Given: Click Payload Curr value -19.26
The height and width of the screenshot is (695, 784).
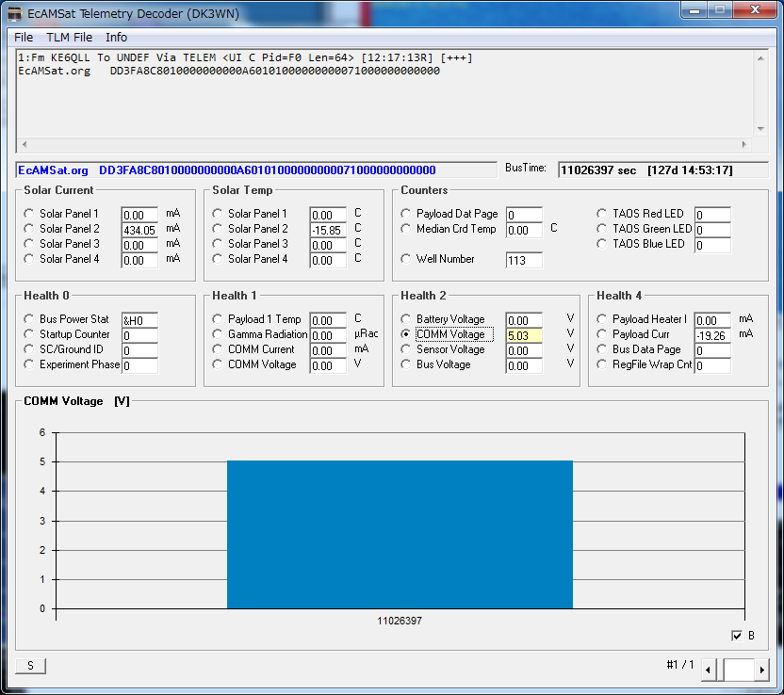Looking at the screenshot, I should coord(712,335).
